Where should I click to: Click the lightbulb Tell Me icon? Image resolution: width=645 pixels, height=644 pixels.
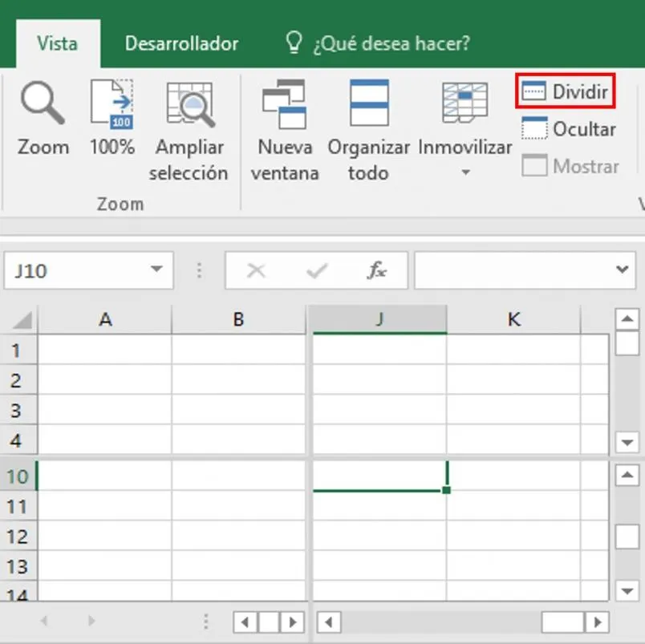[x=294, y=43]
